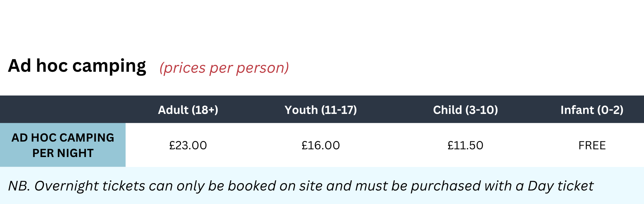
Task: Click the empty dark top-left header cell
Action: point(63,109)
